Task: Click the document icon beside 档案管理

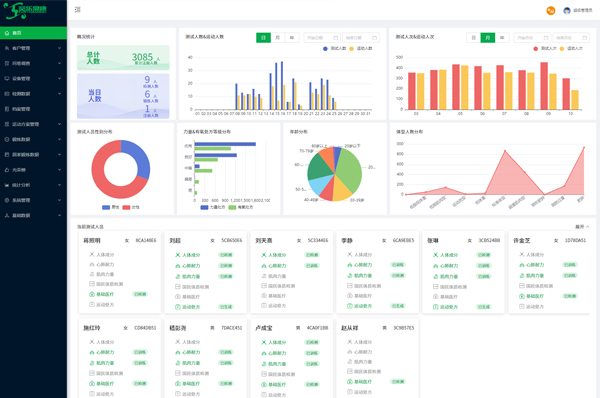Action: [7, 109]
